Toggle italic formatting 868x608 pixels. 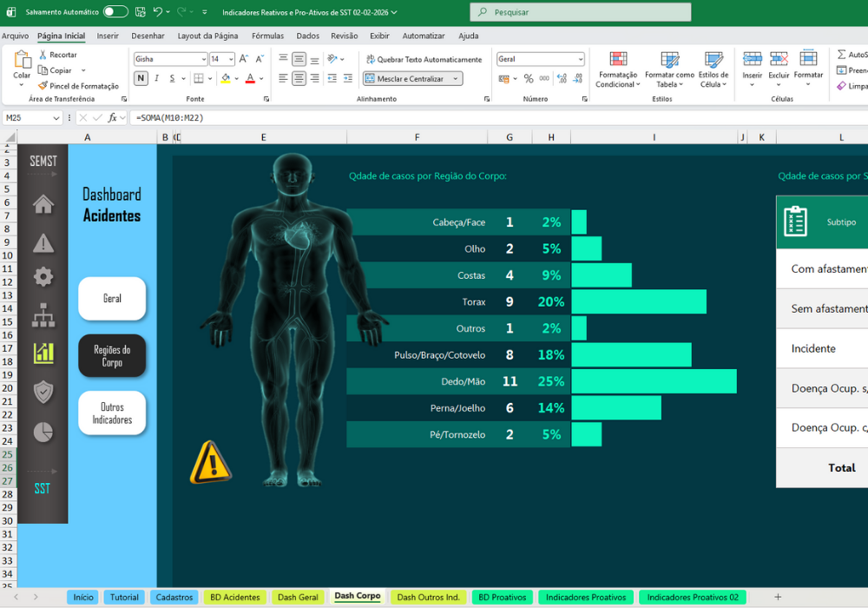pyautogui.click(x=156, y=79)
